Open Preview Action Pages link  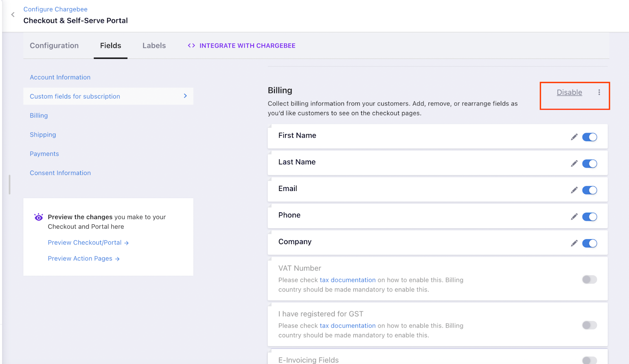point(84,259)
